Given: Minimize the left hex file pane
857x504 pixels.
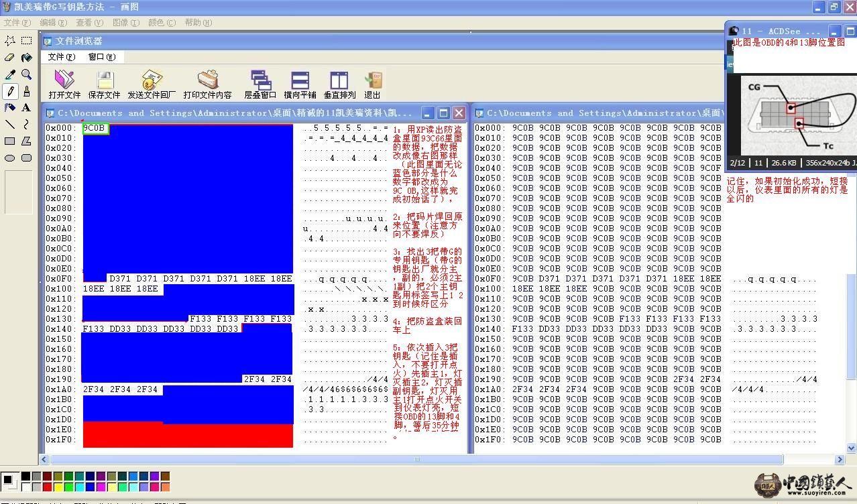Looking at the screenshot, I should [428, 113].
